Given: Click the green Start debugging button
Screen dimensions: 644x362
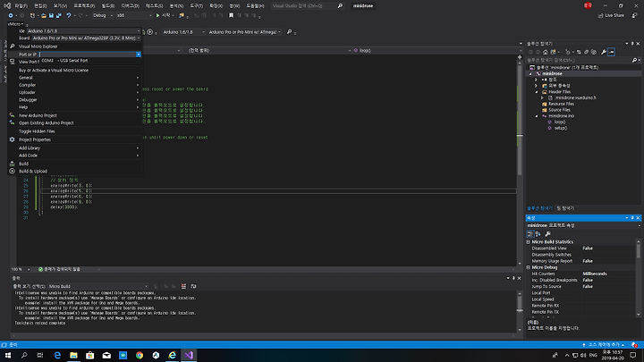Looking at the screenshot, I should [x=163, y=15].
